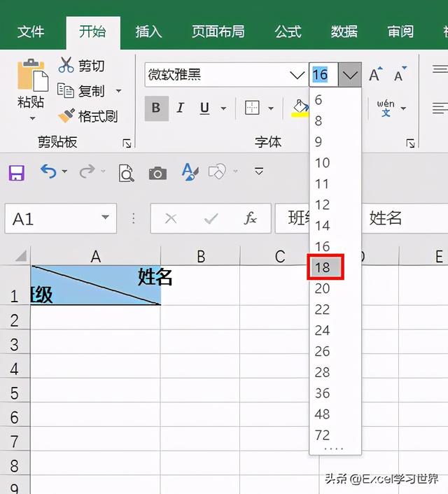Switch to the 插入 tab
Image resolution: width=448 pixels, height=494 pixels.
[148, 31]
